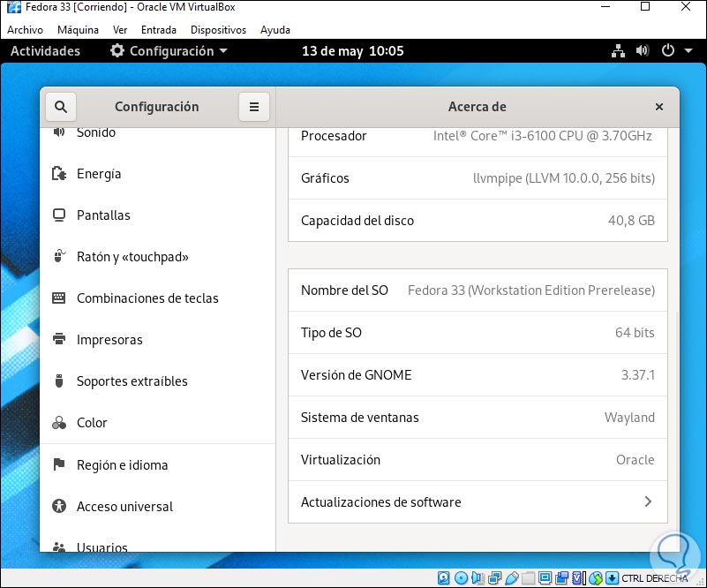This screenshot has height=588, width=707.
Task: Select Combinaciones de teclas in sidebar
Action: 157,298
